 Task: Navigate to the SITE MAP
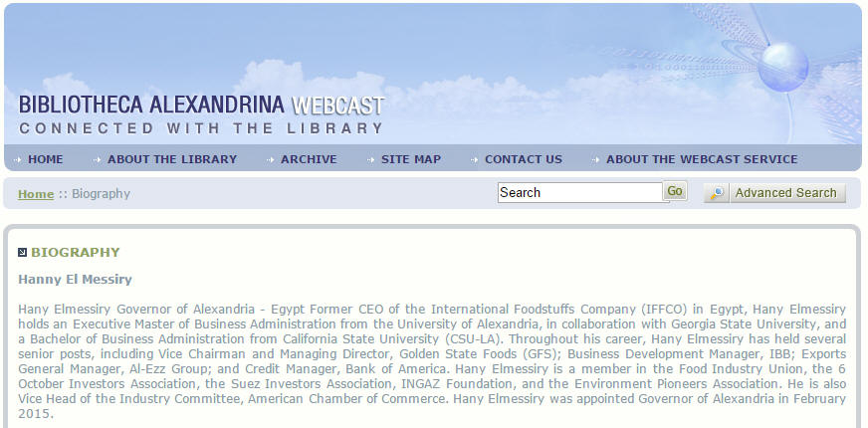click(411, 159)
